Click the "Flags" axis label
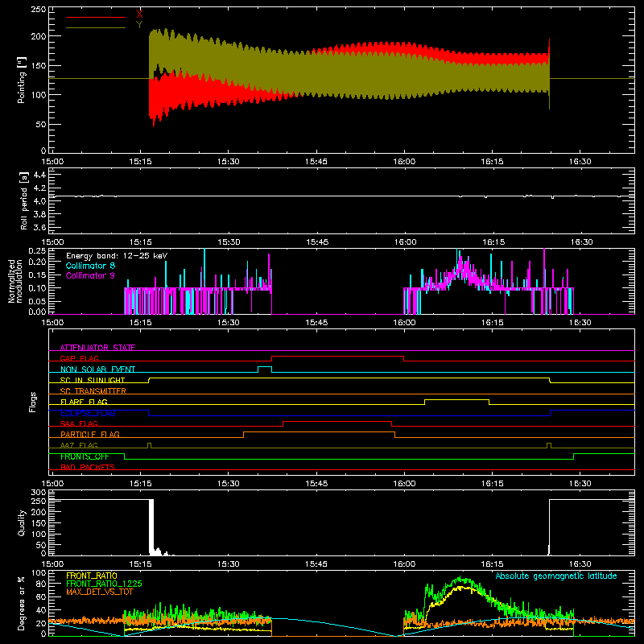644x644 pixels. click(x=32, y=402)
